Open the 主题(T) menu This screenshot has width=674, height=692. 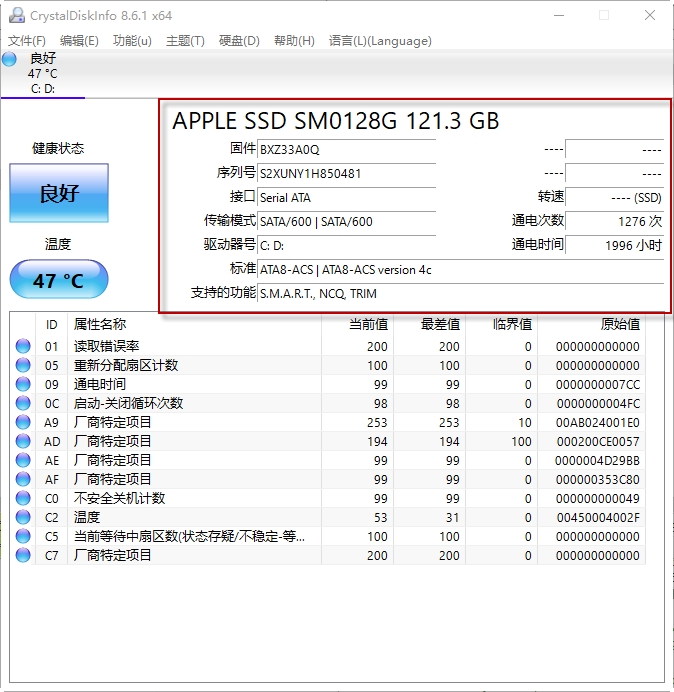pyautogui.click(x=185, y=41)
